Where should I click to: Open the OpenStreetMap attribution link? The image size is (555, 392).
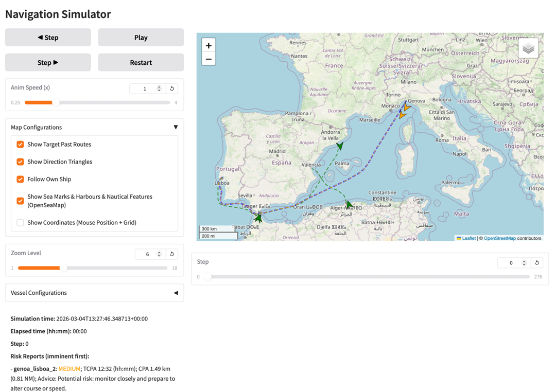500,238
